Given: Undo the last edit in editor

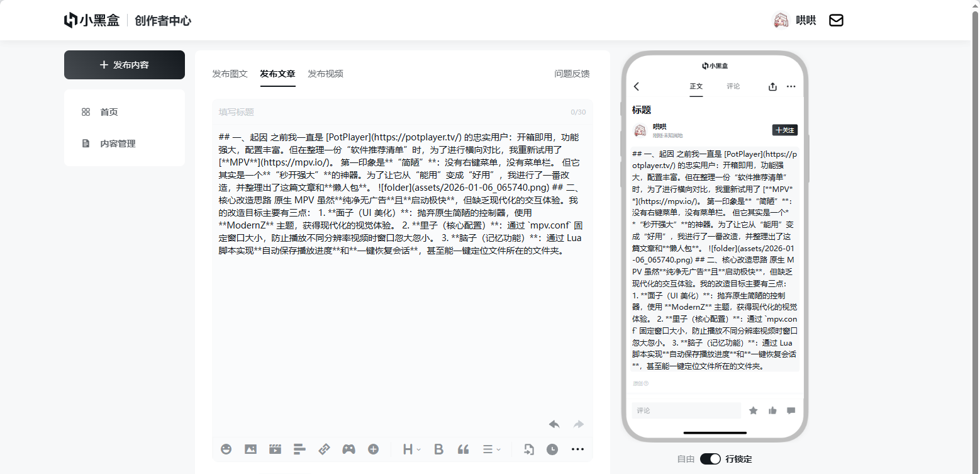Looking at the screenshot, I should tap(554, 424).
